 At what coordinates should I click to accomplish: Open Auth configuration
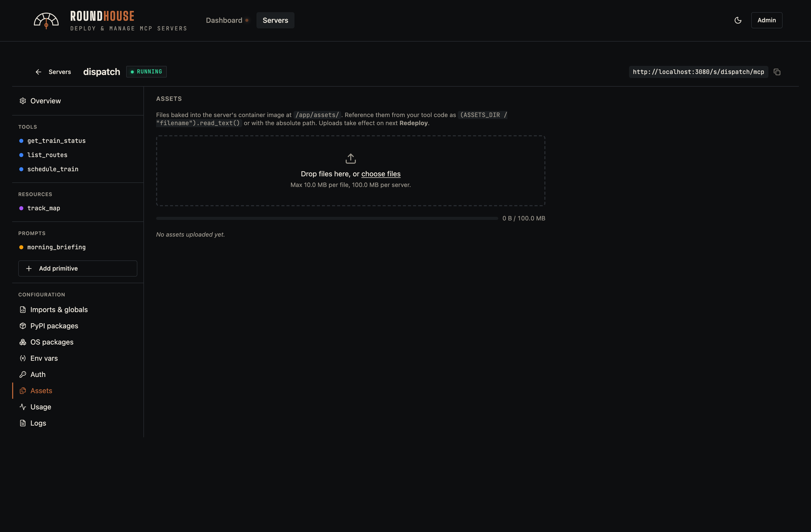78,374
